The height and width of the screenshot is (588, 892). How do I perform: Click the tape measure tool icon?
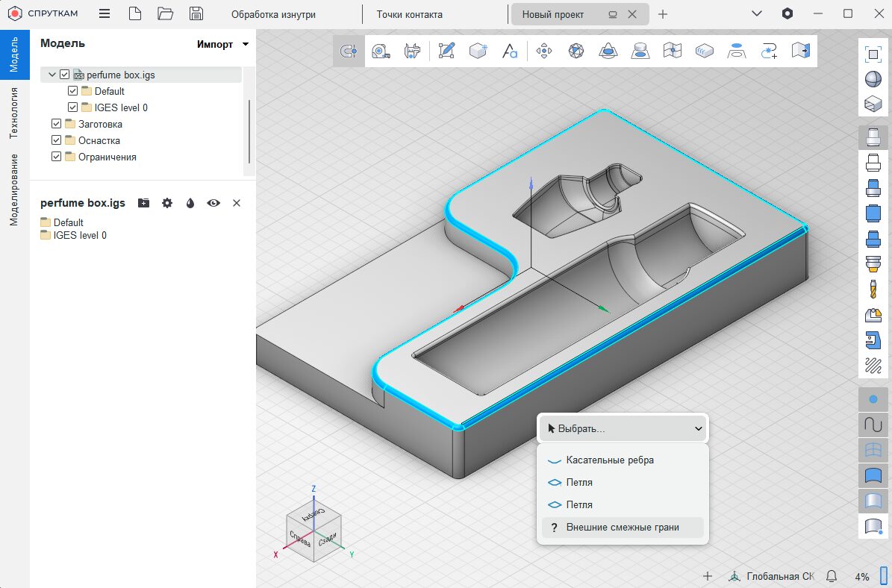click(381, 51)
